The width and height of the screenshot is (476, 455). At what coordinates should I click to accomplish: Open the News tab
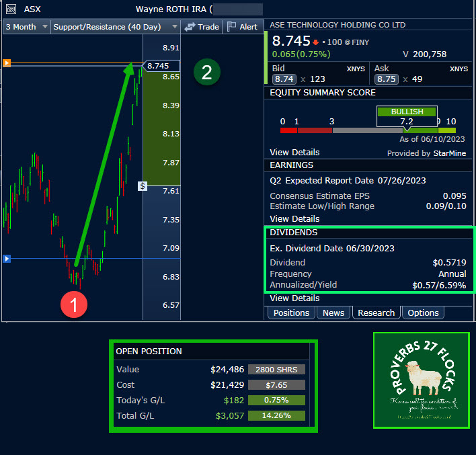click(x=333, y=313)
